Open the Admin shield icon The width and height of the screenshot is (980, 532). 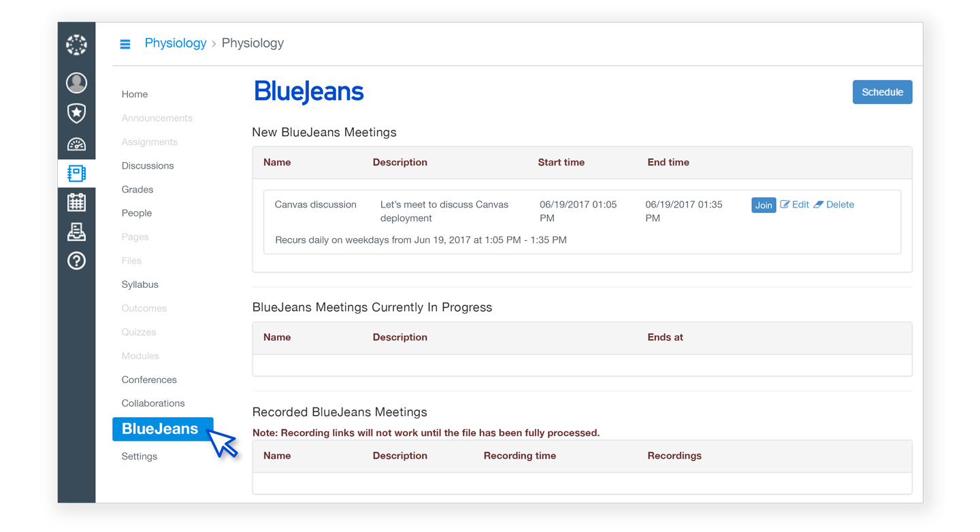coord(76,113)
